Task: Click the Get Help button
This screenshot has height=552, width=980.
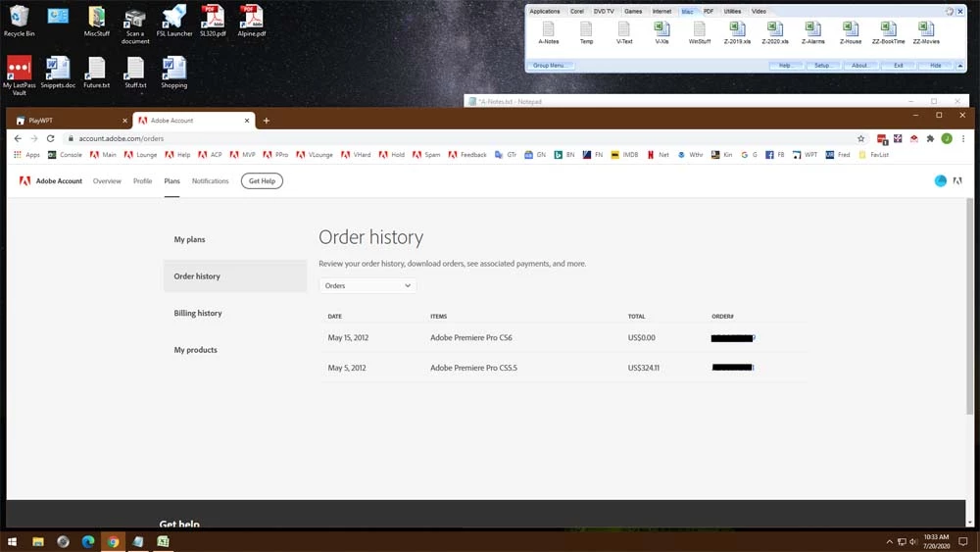Action: point(262,181)
